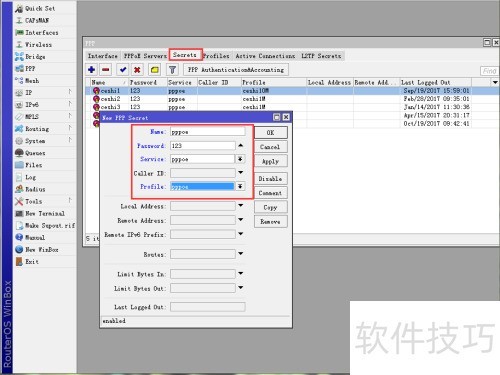Switch to the Profiles tab

pyautogui.click(x=217, y=56)
